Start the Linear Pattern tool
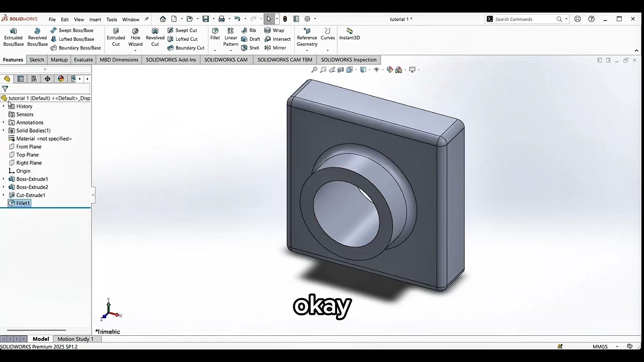 231,38
